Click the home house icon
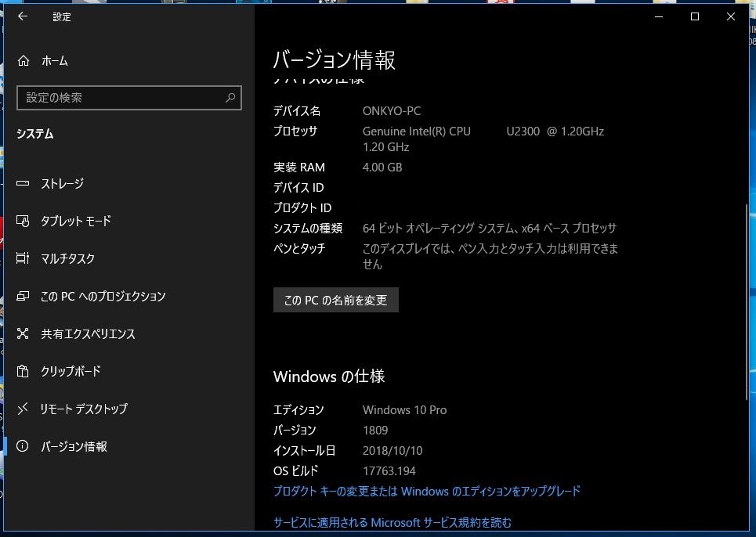 (x=24, y=61)
